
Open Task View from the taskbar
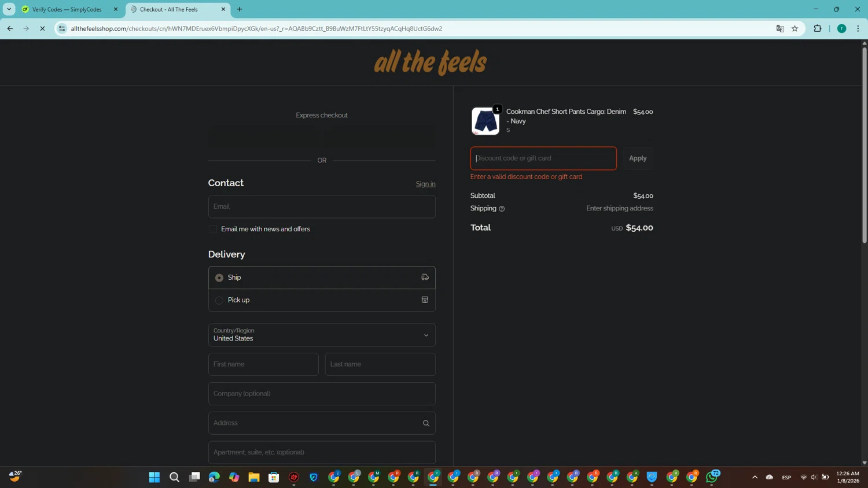194,477
